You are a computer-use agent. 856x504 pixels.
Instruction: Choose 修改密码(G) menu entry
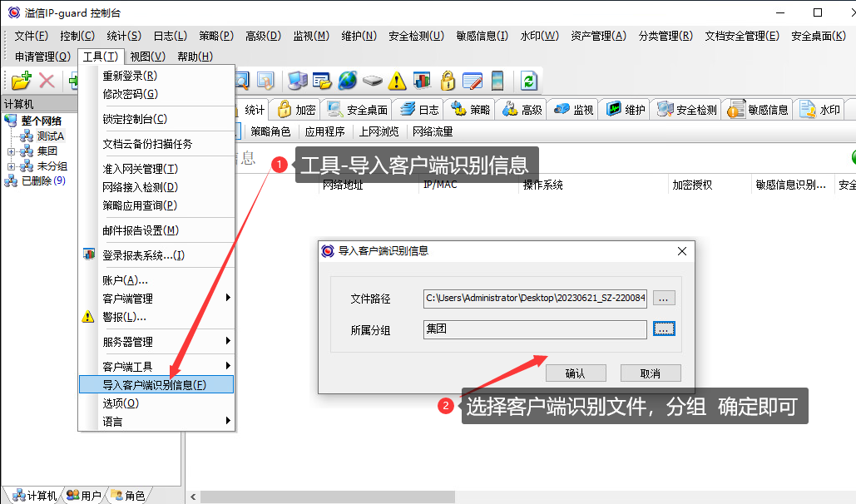[x=156, y=94]
